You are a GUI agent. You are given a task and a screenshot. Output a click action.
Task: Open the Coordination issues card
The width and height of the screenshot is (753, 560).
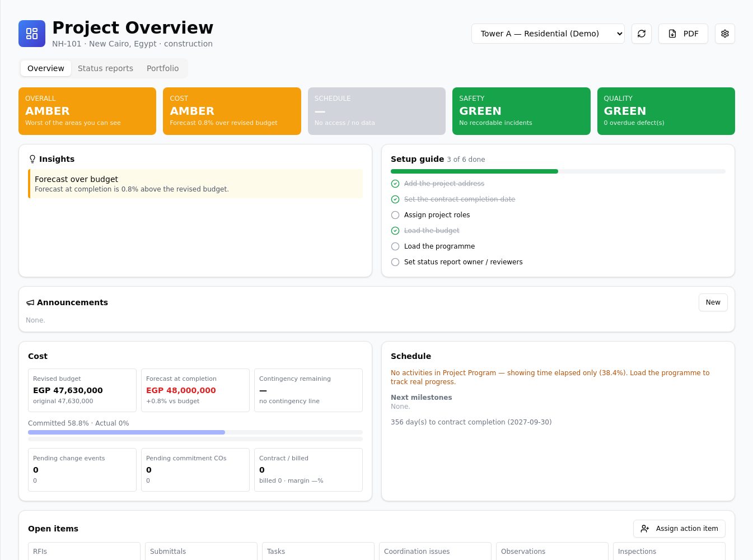pos(435,552)
